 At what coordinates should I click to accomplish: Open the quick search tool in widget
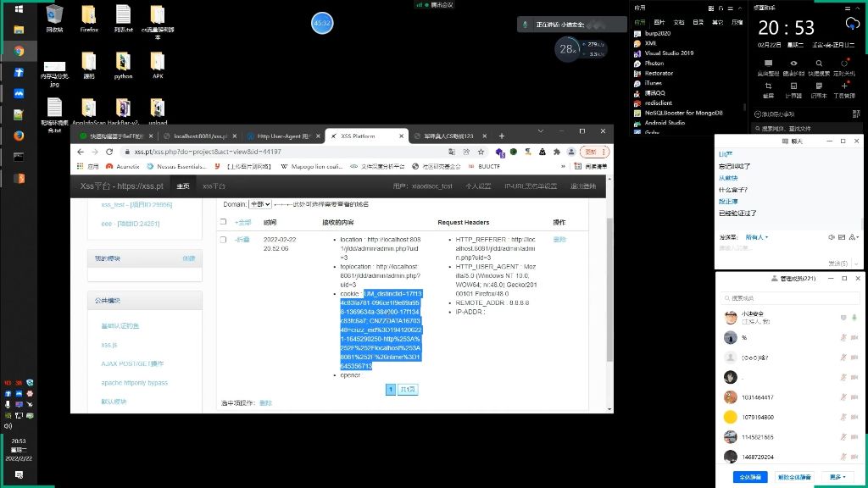coord(819,67)
